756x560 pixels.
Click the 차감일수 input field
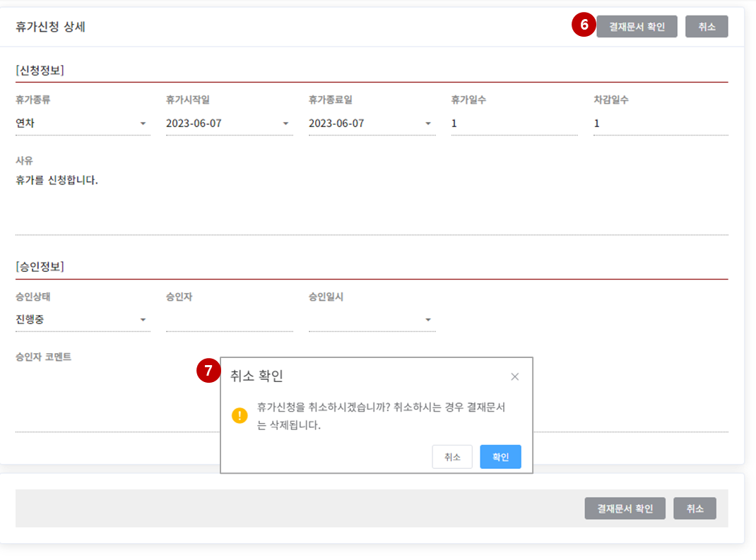660,124
